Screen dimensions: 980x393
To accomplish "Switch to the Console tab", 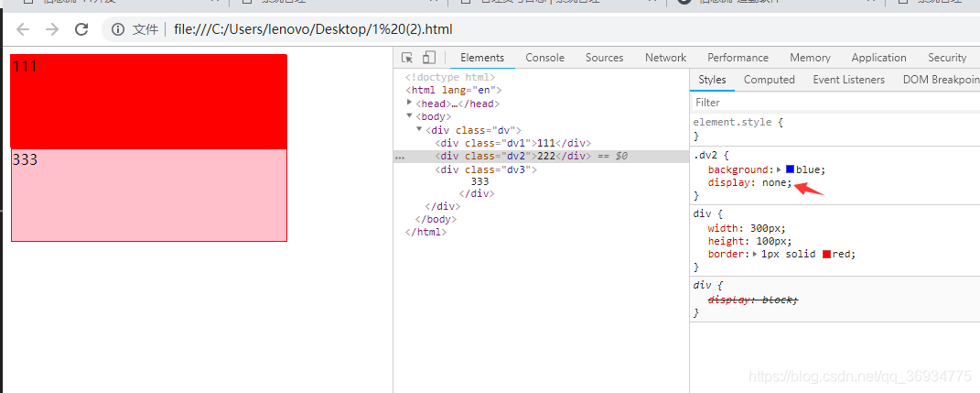I will [x=544, y=58].
